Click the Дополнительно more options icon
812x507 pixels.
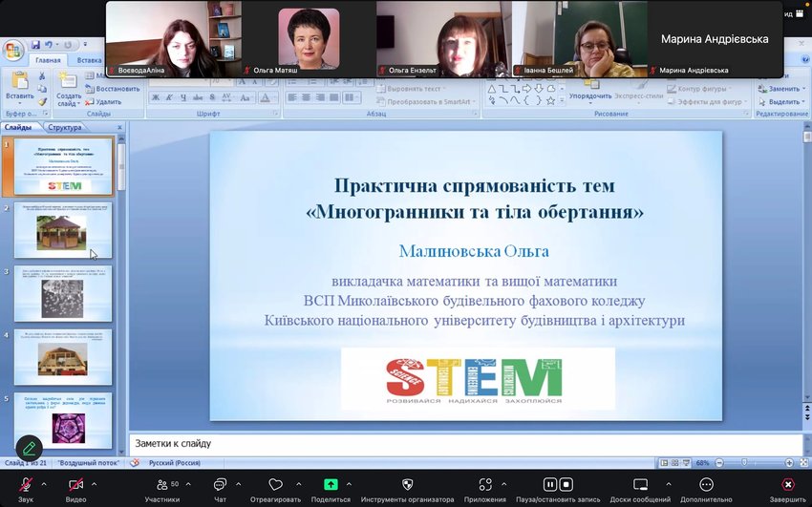pyautogui.click(x=706, y=485)
